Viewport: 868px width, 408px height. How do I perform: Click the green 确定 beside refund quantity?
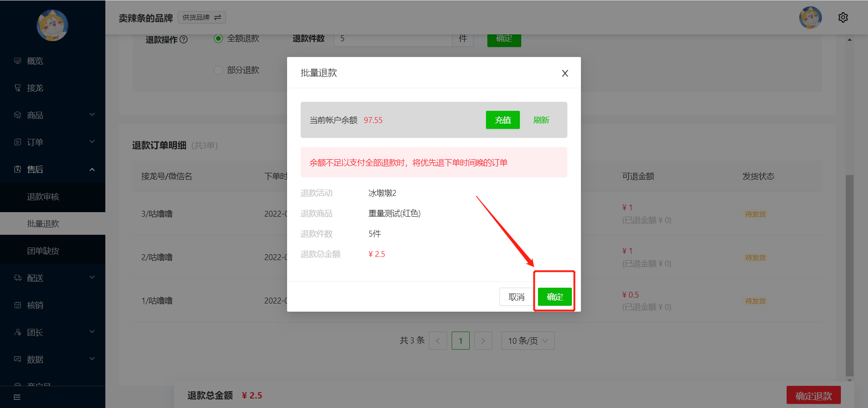pos(504,39)
